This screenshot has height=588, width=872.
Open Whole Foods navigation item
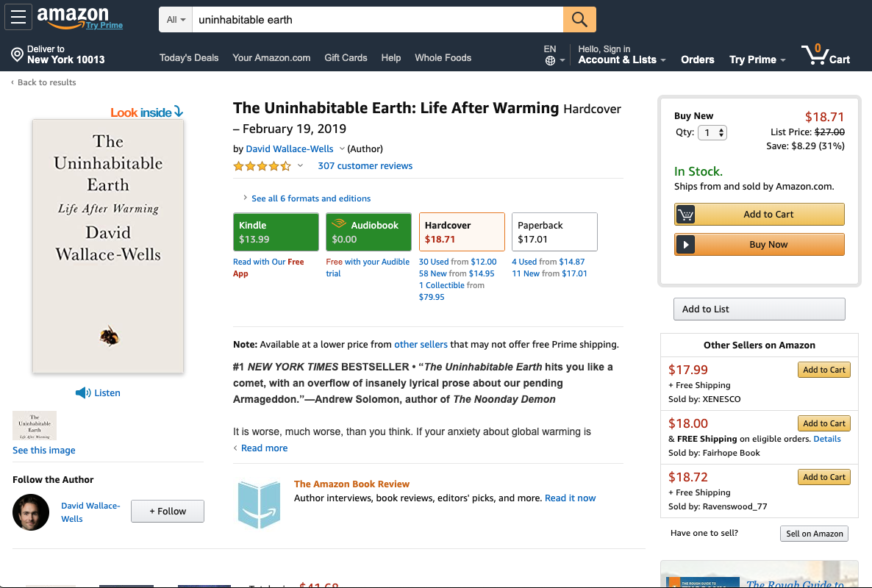(x=443, y=58)
